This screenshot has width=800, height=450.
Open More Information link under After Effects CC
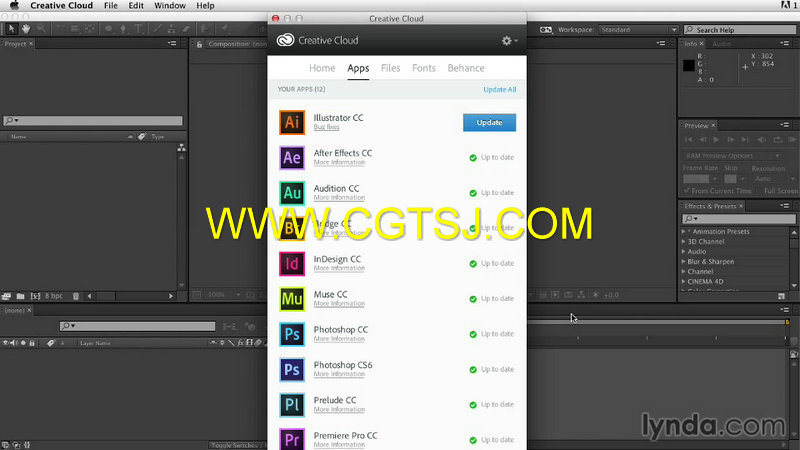pyautogui.click(x=339, y=162)
